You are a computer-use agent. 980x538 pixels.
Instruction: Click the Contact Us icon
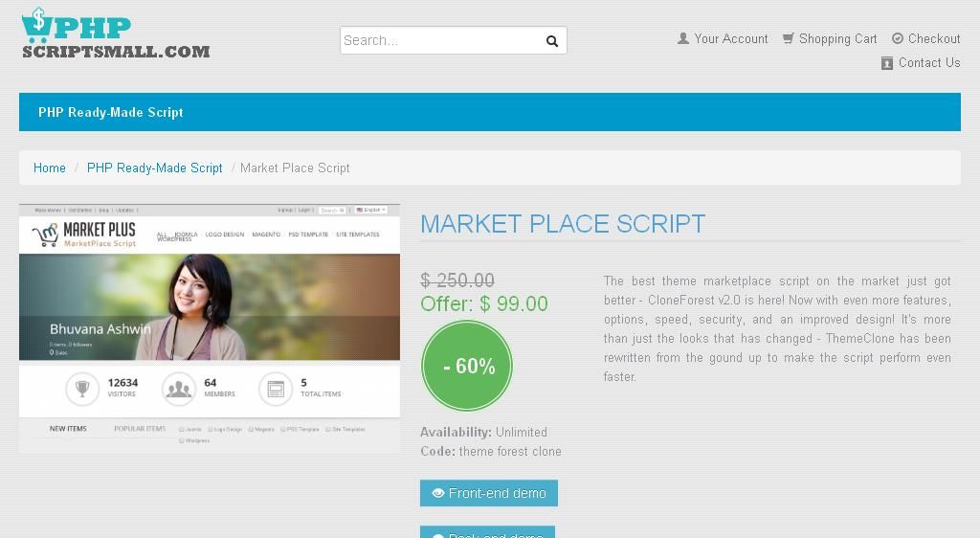tap(887, 63)
